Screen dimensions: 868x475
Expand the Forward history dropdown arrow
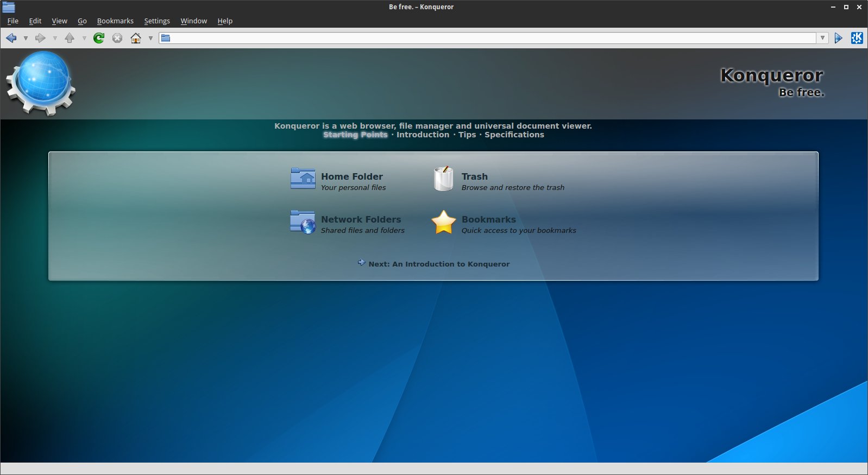(55, 38)
